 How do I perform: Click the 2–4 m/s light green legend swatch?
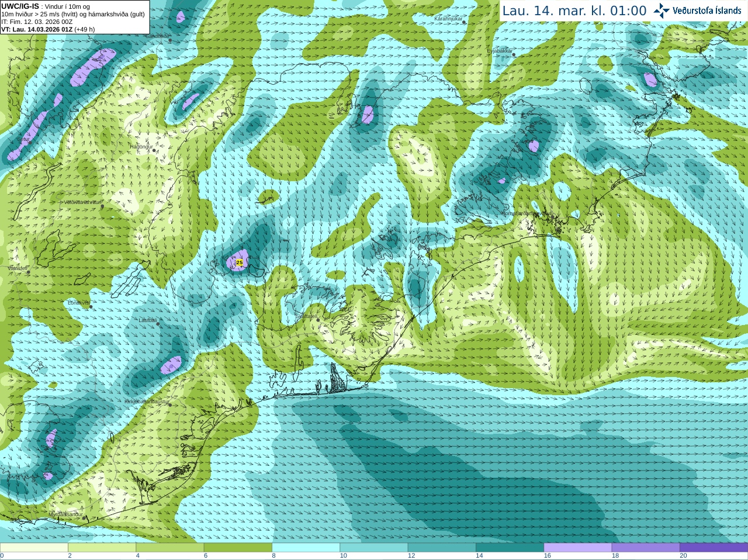coord(102,547)
